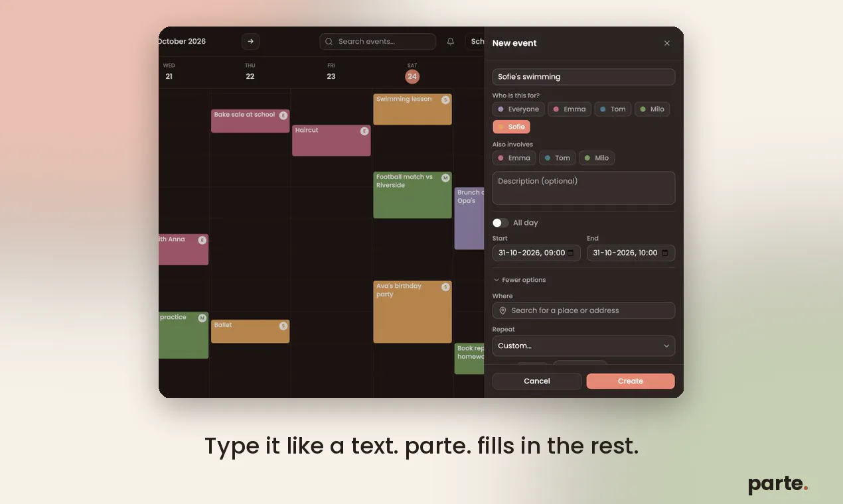
Task: Select Wednesday 21 column header
Action: click(x=169, y=72)
